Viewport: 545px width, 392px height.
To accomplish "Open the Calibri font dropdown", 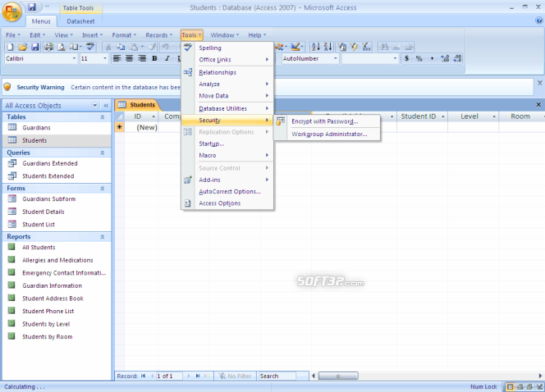I will pos(74,58).
